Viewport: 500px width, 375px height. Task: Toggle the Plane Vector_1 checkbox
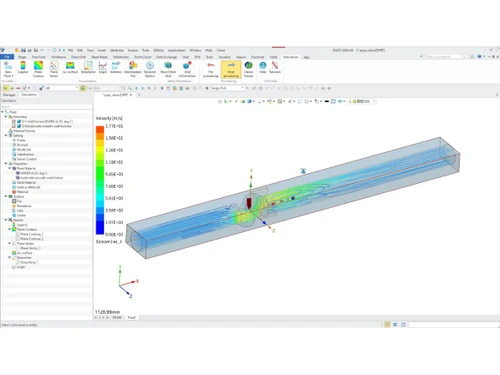18,248
